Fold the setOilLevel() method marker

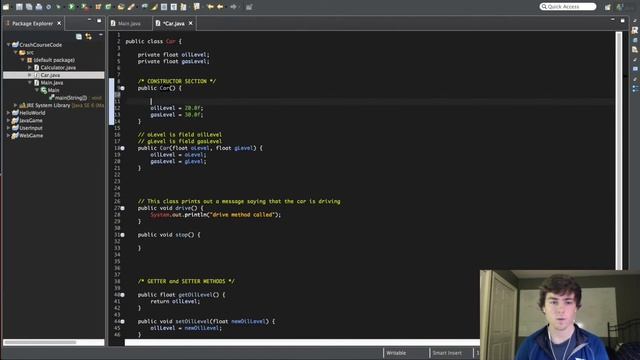pyautogui.click(x=122, y=321)
